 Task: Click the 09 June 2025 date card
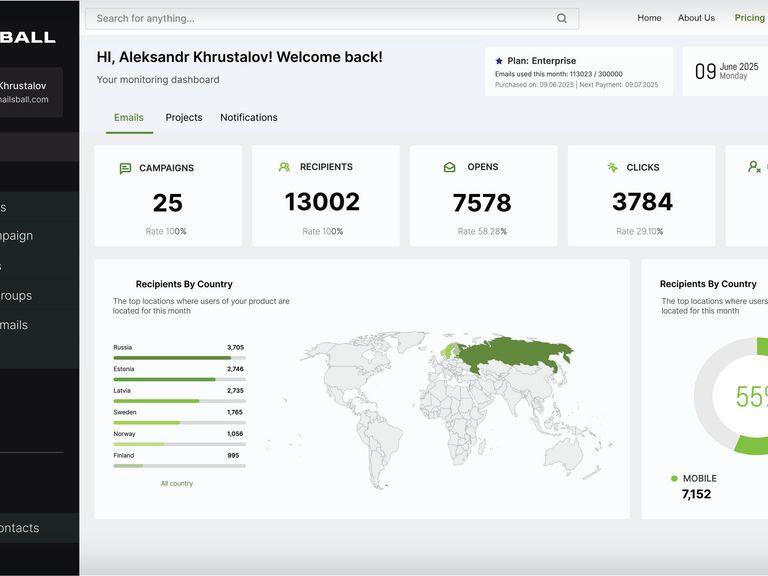click(726, 72)
